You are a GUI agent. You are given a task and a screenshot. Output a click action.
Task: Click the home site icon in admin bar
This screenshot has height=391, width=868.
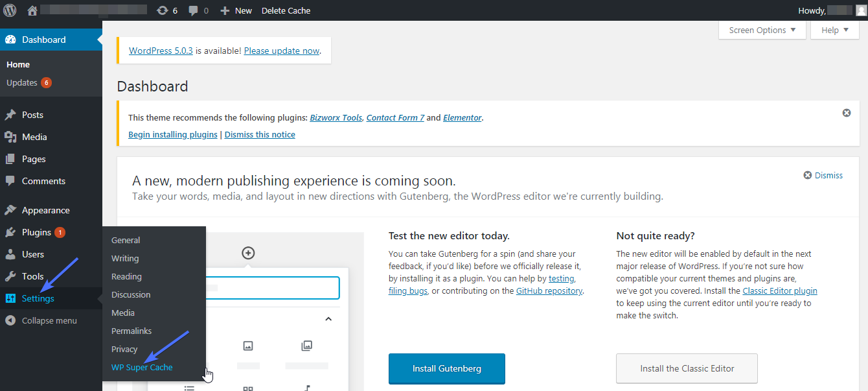(32, 10)
